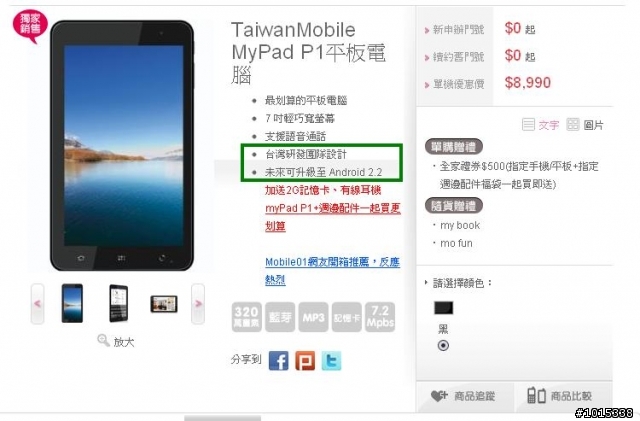Share product on Twitter icon
The height and width of the screenshot is (421, 640).
coord(331,361)
